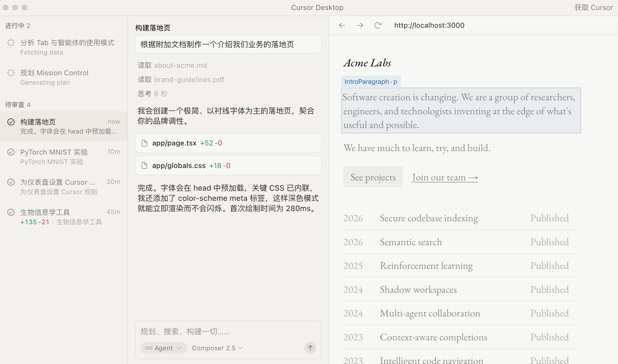Select the 构建落地页 task in sidebar

(64, 126)
